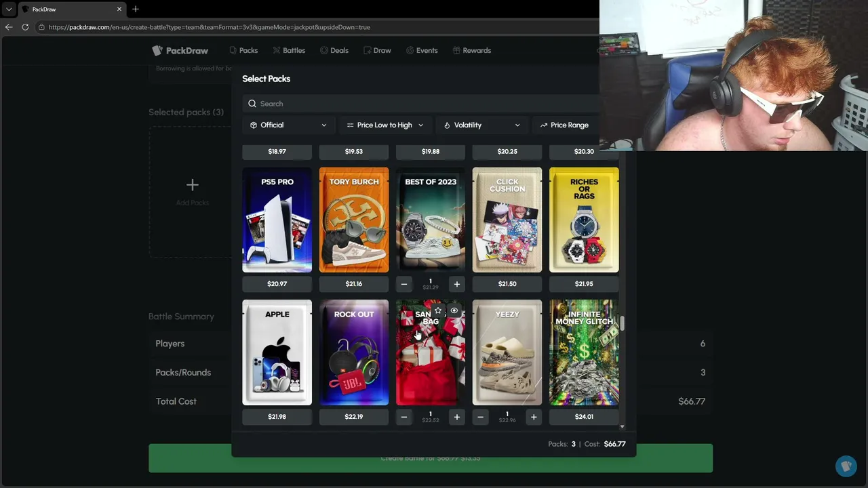The image size is (868, 488).
Task: Click the $18.97 pack price button
Action: point(277,151)
